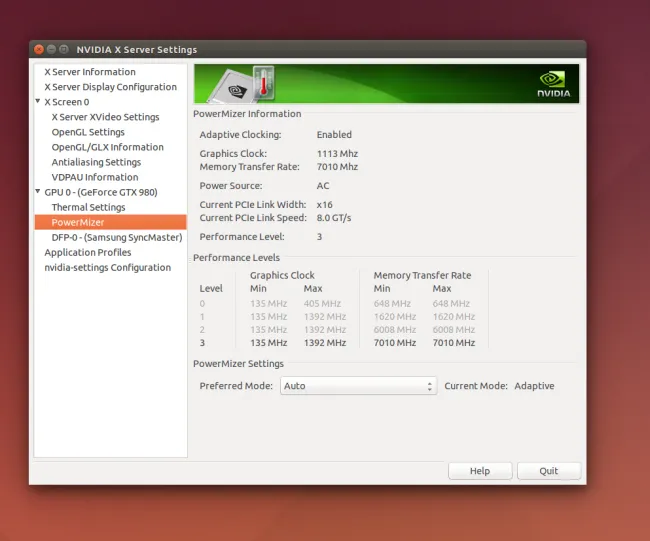Open OpenGL/GLX Information page

click(x=107, y=147)
